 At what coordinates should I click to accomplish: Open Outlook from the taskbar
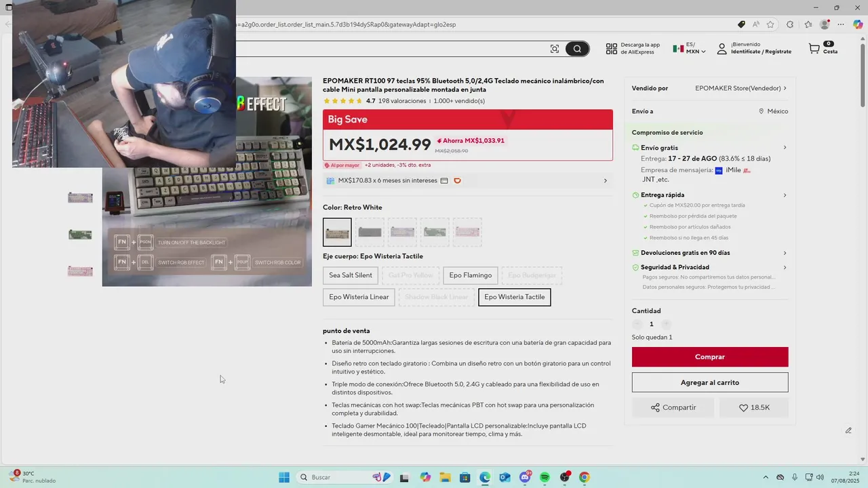pyautogui.click(x=505, y=477)
